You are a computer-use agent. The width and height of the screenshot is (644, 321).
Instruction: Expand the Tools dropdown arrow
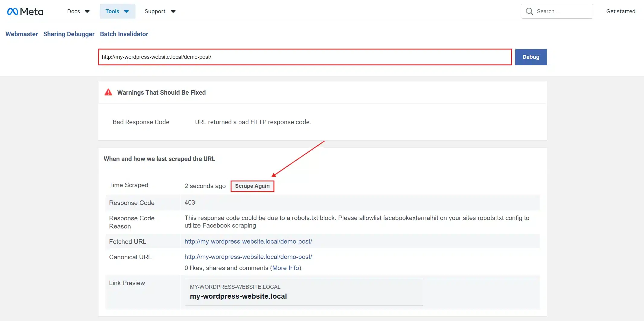point(126,11)
